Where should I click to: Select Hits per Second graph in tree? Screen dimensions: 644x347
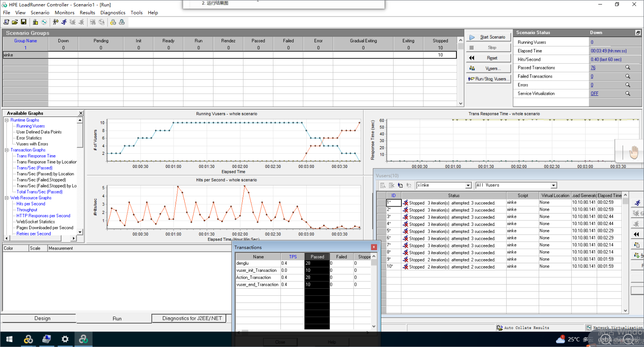(x=31, y=204)
